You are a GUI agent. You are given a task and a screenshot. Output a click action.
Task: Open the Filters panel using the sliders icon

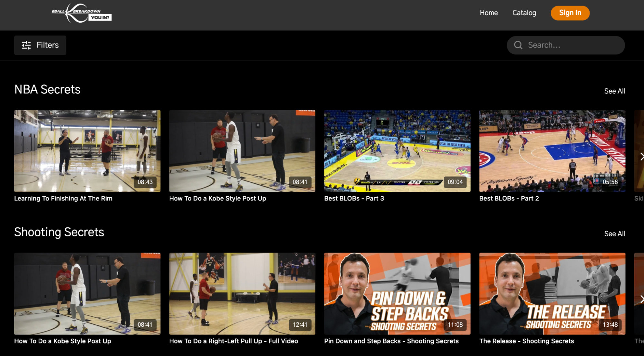[40, 45]
